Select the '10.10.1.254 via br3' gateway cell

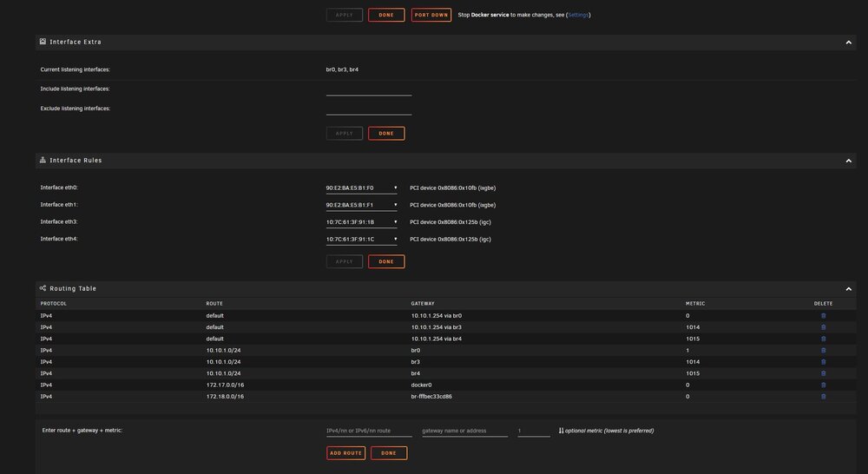pos(437,327)
